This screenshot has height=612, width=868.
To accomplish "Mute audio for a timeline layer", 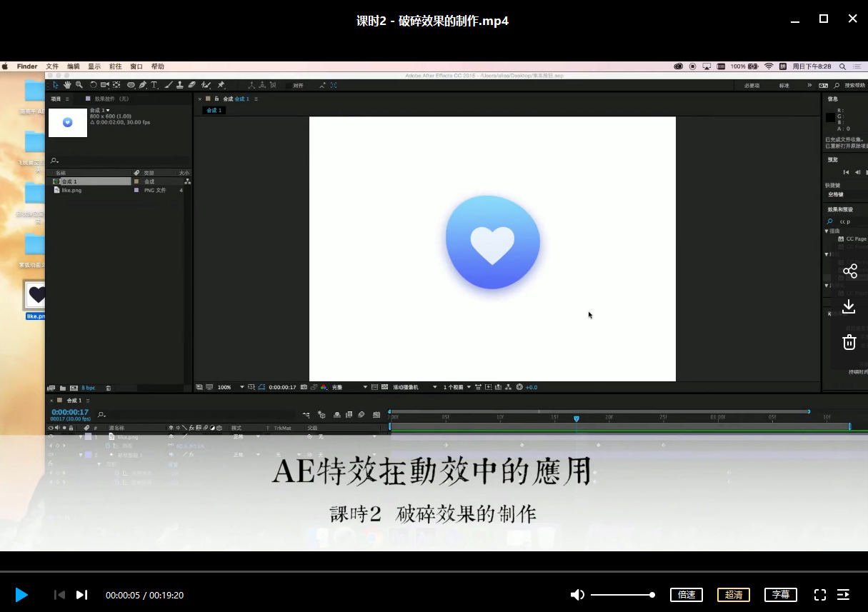I will tap(57, 428).
